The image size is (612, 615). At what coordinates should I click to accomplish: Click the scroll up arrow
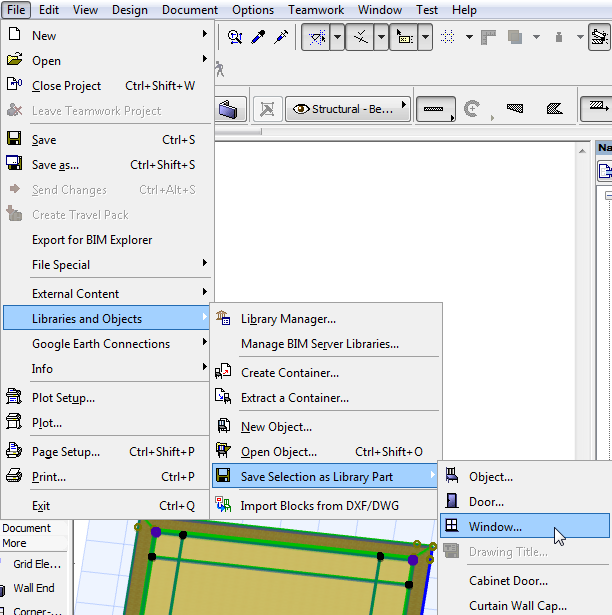point(582,151)
